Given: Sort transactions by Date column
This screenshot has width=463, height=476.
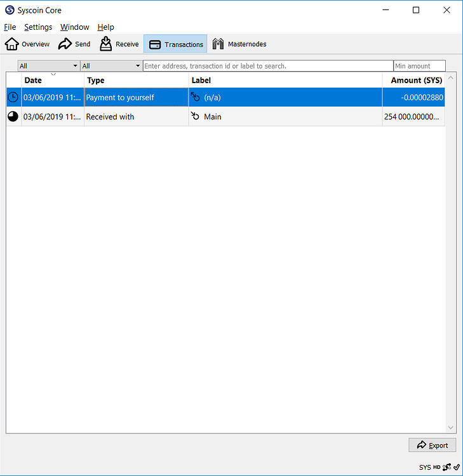Looking at the screenshot, I should [53, 80].
